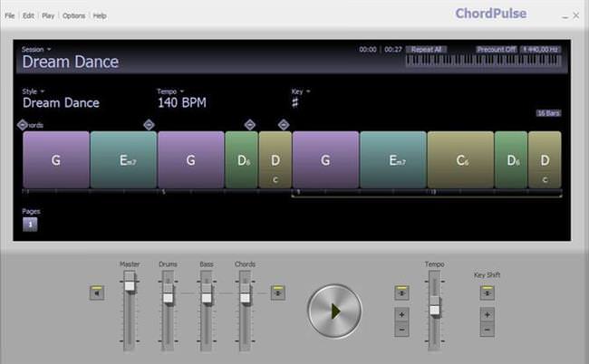This screenshot has height=364, width=589.
Task: Open the Options menu
Action: [x=74, y=15]
